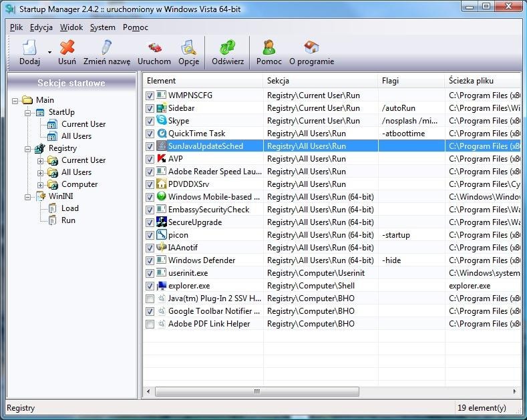527x420 pixels.
Task: Open Opcje options from the toolbar
Action: point(189,48)
